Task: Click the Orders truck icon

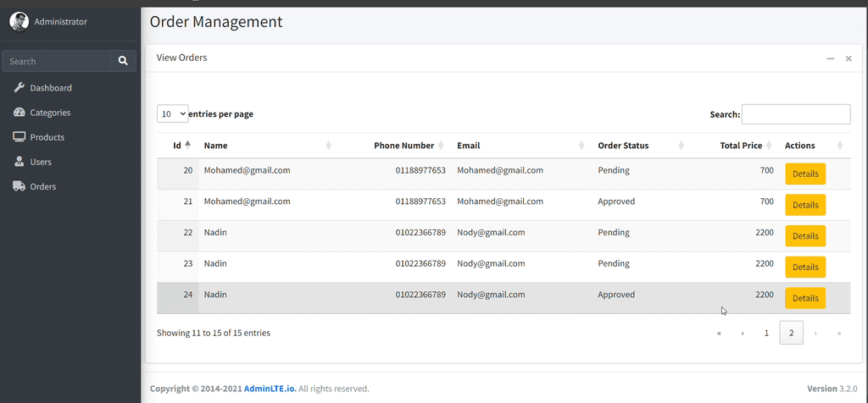Action: pos(19,186)
